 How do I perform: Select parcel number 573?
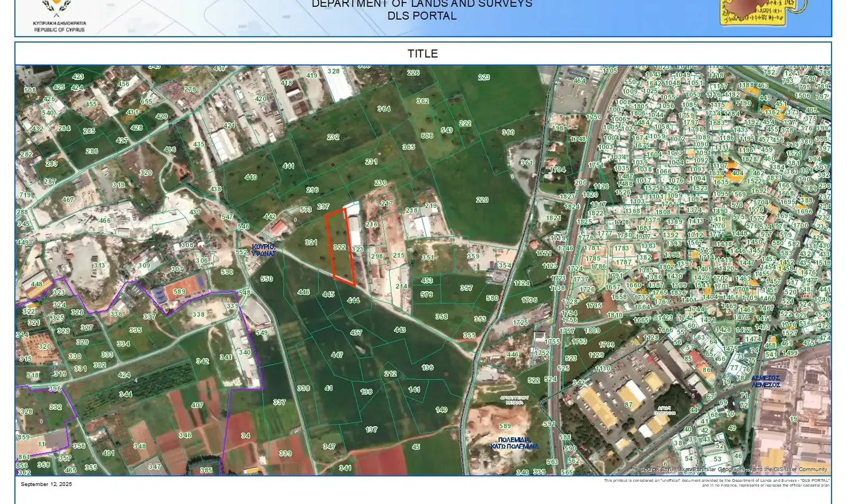pos(305,210)
